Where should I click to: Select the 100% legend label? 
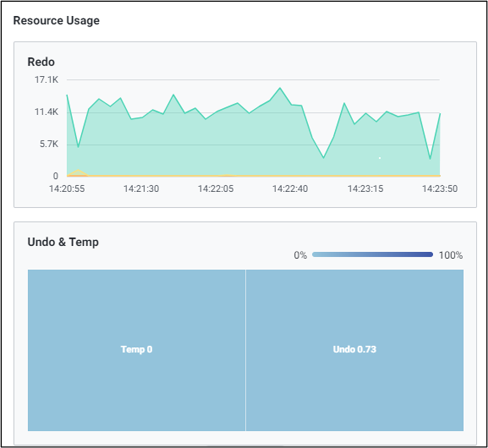pyautogui.click(x=451, y=255)
